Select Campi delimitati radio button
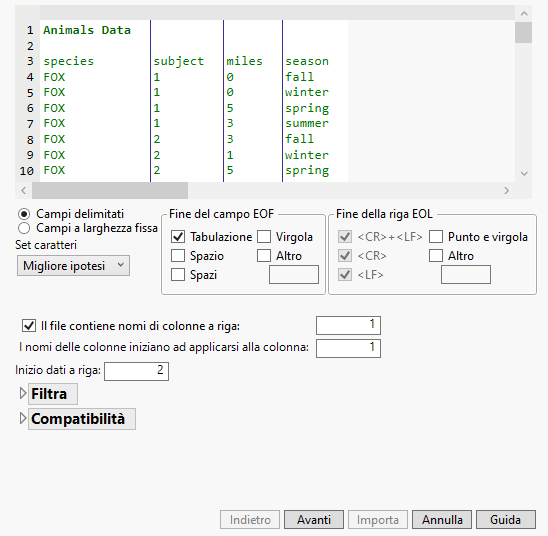 [24, 214]
